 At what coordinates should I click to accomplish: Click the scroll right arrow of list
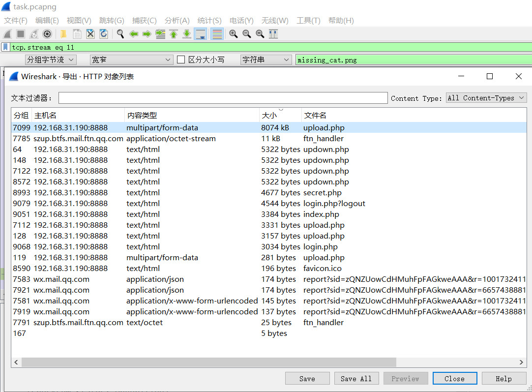click(x=521, y=362)
